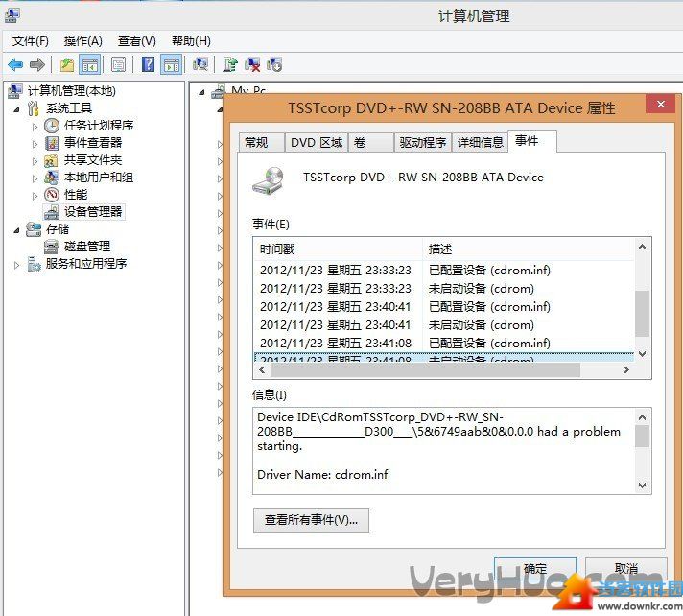Go forward with the gray right arrow
Screen dimensions: 683x616
(37, 65)
